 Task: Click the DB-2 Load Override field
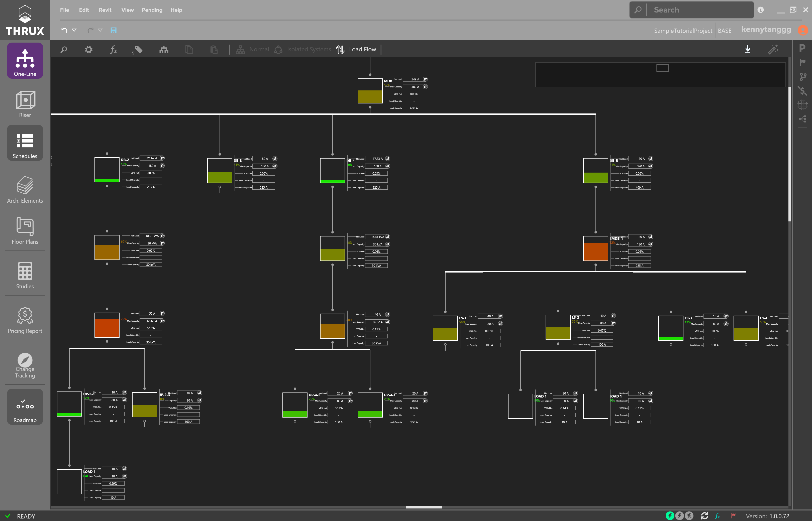click(x=151, y=180)
